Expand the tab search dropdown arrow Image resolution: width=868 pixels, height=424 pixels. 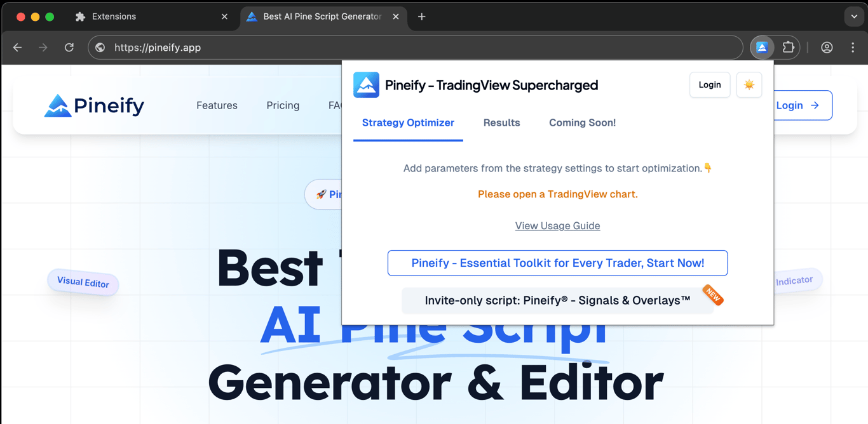pyautogui.click(x=853, y=17)
